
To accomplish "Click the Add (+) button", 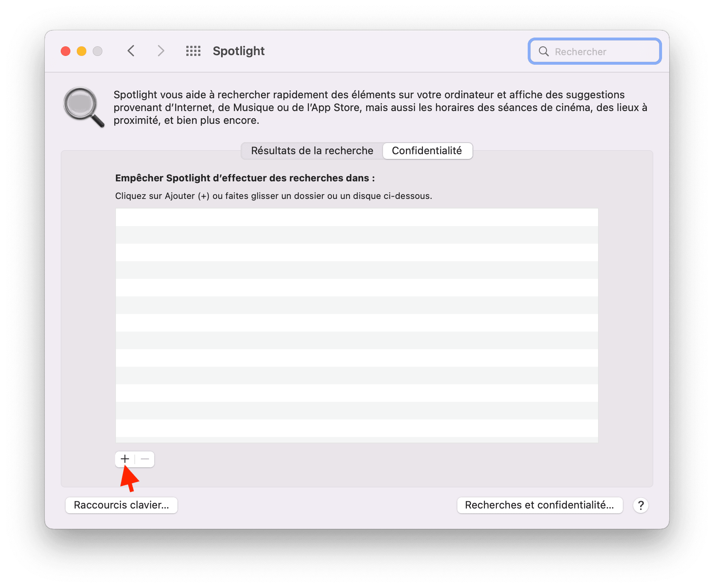I will tap(125, 459).
